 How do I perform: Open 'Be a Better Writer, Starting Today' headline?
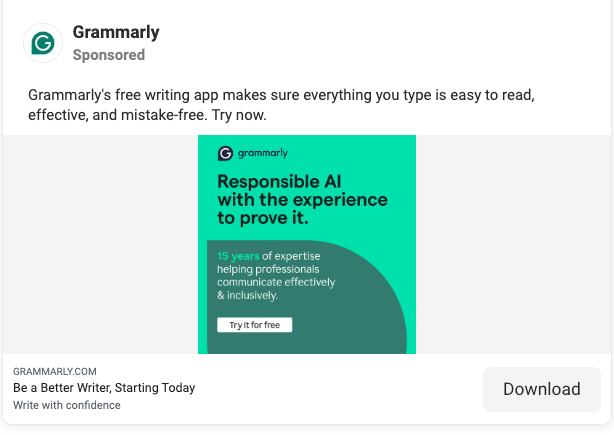point(104,388)
